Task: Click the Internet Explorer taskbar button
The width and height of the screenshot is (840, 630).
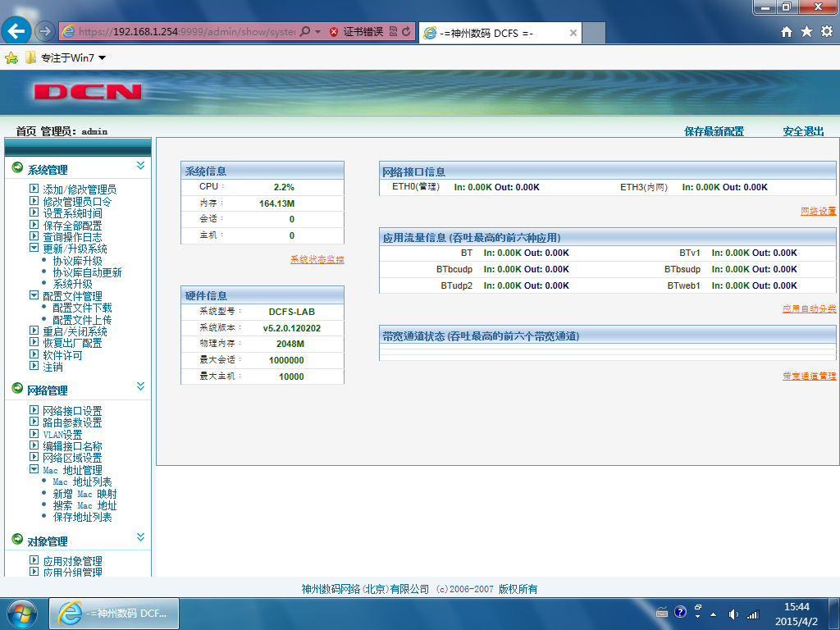Action: pos(114,614)
